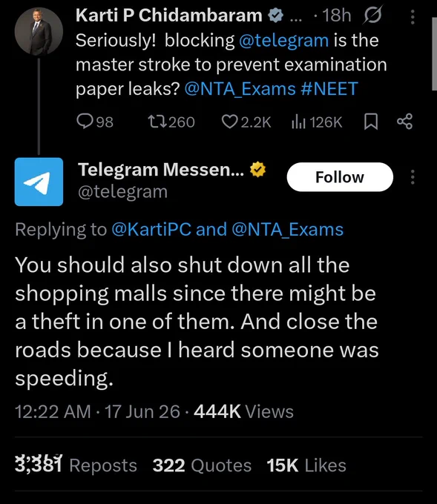The height and width of the screenshot is (504, 437).
Task: Open @KartiPC in Replying to line
Action: point(151,230)
